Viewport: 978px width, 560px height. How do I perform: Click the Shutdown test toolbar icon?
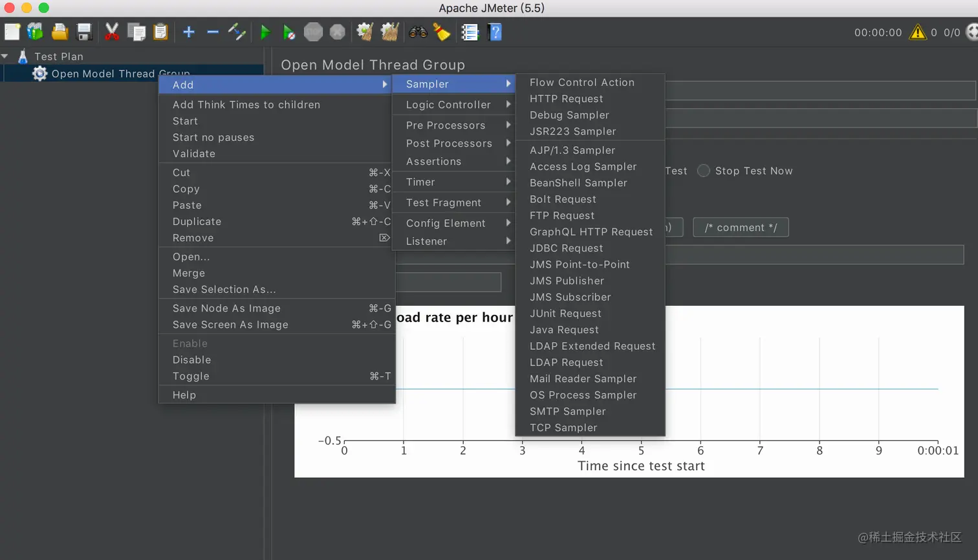(x=338, y=32)
